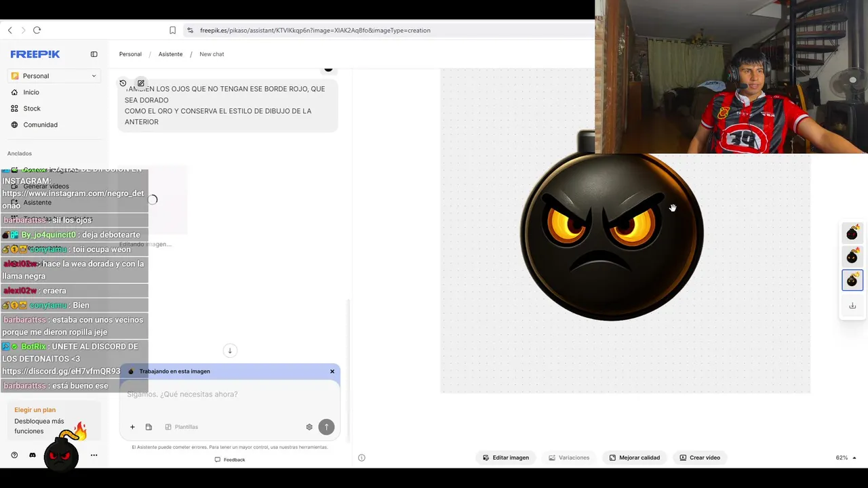Open Asistente item in sidebar
Screen dimensions: 868x488
pos(37,203)
